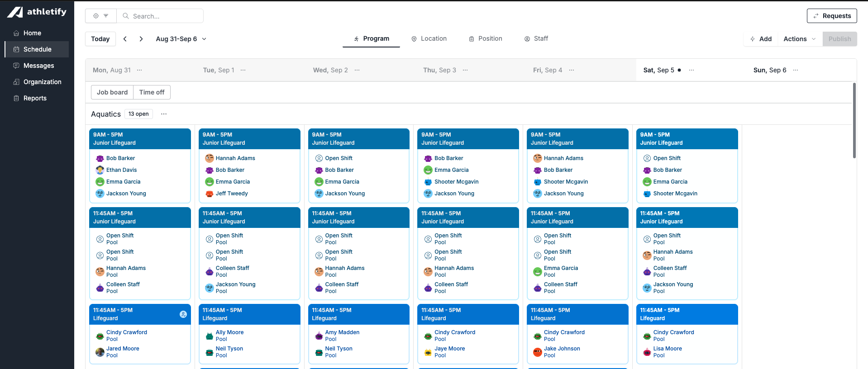Open Aquatics section options ellipsis

click(x=164, y=114)
